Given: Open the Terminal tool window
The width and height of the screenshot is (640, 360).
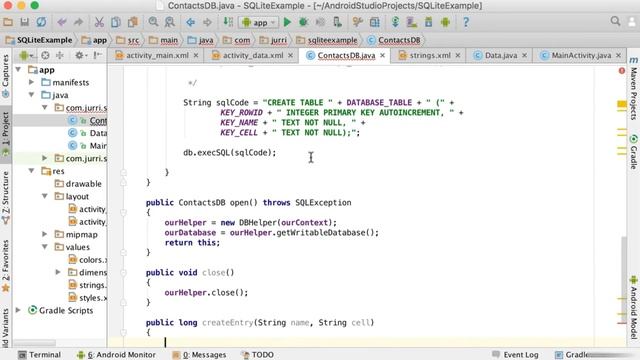Looking at the screenshot, I should pyautogui.click(x=40, y=355).
